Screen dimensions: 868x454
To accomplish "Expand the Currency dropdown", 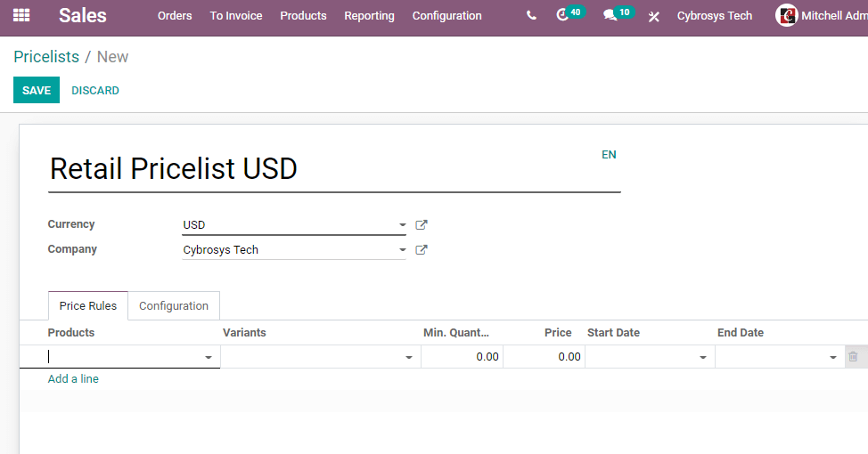I will 403,225.
